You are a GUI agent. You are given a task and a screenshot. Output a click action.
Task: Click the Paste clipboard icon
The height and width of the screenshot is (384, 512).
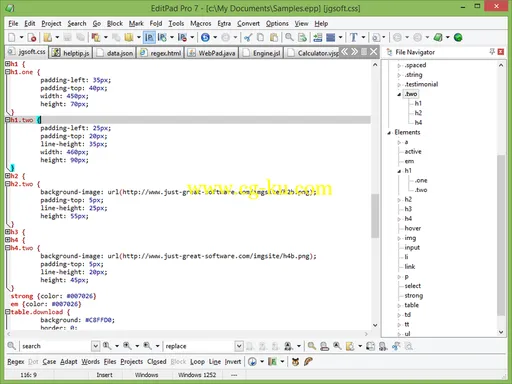274,37
